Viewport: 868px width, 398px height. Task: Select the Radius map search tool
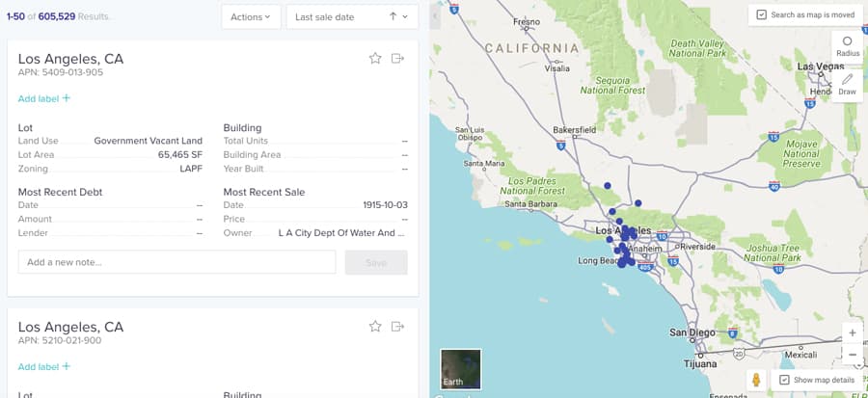(847, 46)
